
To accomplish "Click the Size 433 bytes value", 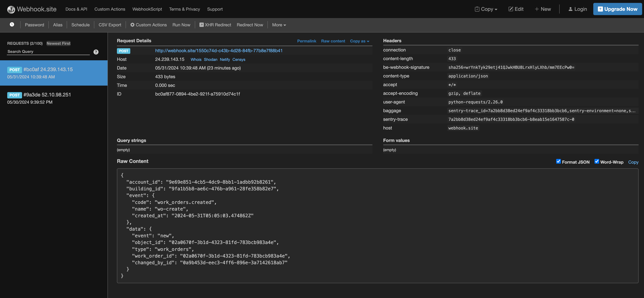I will pyautogui.click(x=165, y=76).
